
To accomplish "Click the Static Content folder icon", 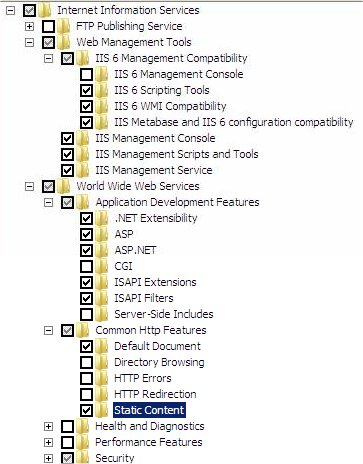I will click(102, 410).
